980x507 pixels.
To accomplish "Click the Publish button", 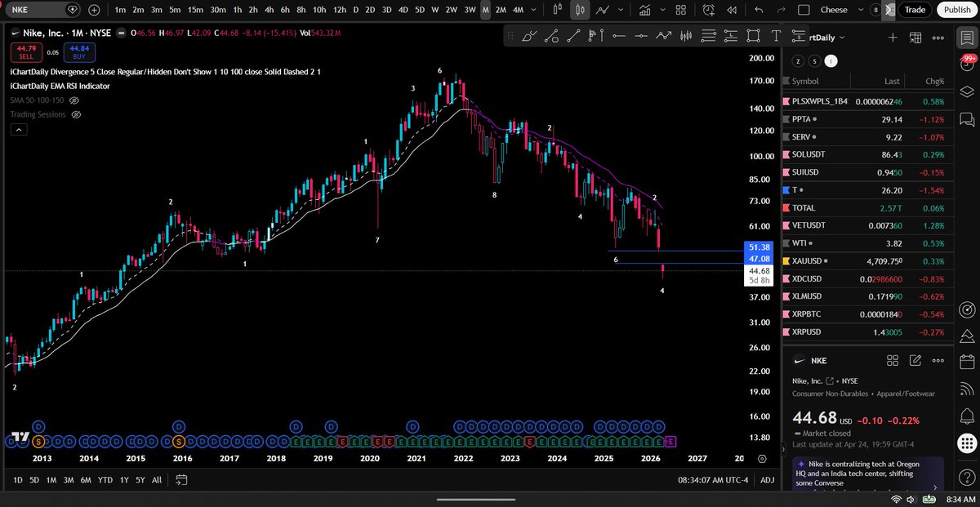I will [955, 10].
